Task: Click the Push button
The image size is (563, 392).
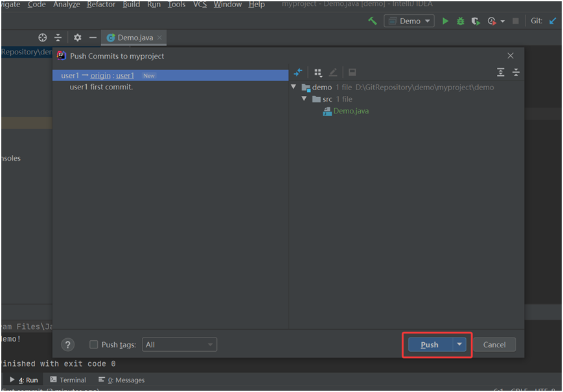Action: point(430,345)
